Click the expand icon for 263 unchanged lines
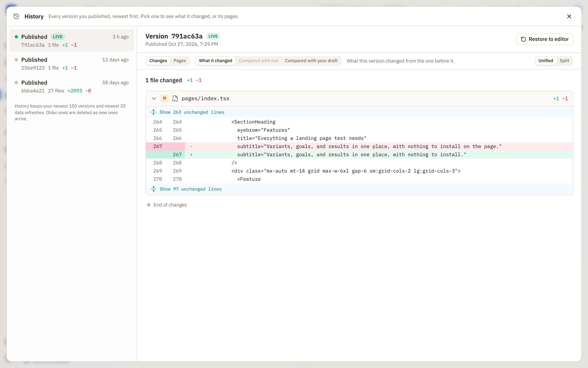This screenshot has height=368, width=588. click(154, 112)
